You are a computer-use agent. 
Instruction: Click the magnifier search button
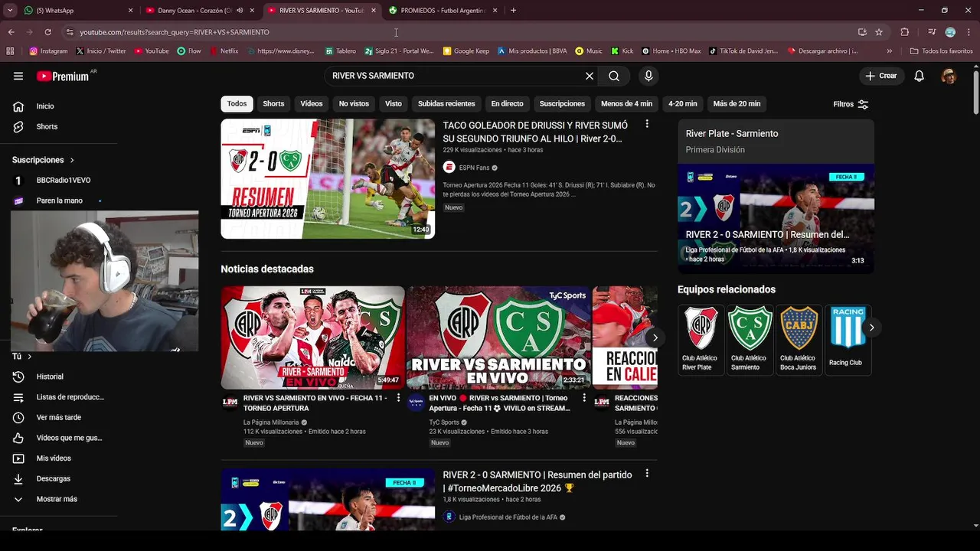(x=614, y=76)
